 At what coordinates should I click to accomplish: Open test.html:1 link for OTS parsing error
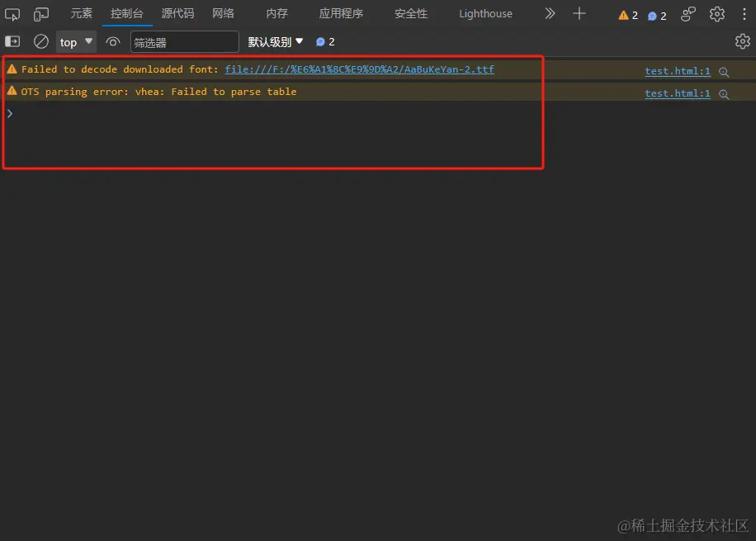678,93
